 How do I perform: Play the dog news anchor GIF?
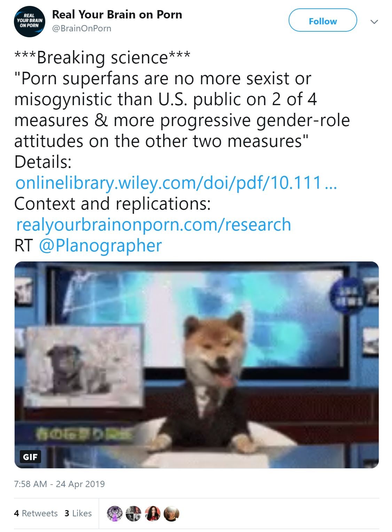(x=196, y=365)
